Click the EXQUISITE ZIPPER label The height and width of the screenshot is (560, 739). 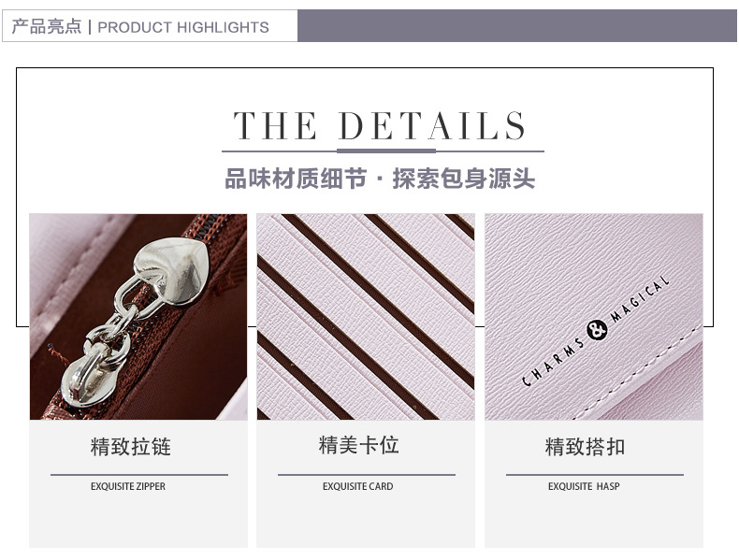pos(128,486)
